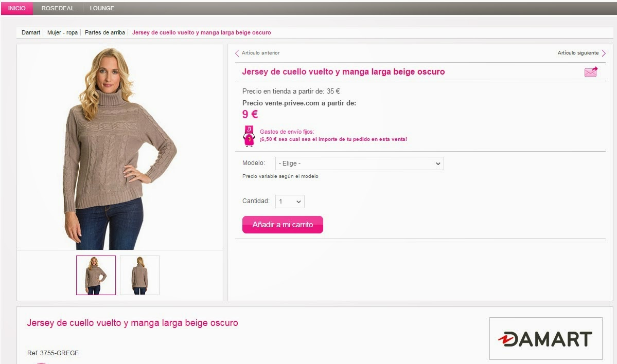Click the current-page breadcrumb Jersey de cuello vuelto

pyautogui.click(x=202, y=32)
